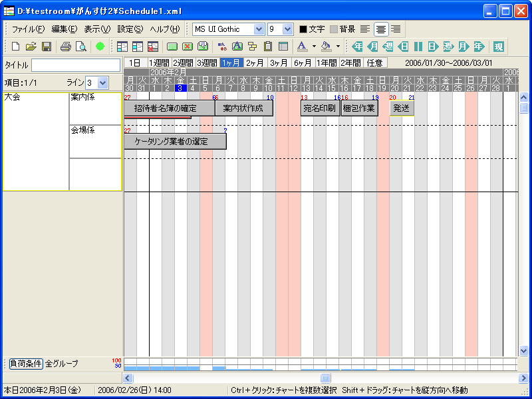Toggle center text alignment
Viewport: 532px width, 399px height.
tap(381, 29)
